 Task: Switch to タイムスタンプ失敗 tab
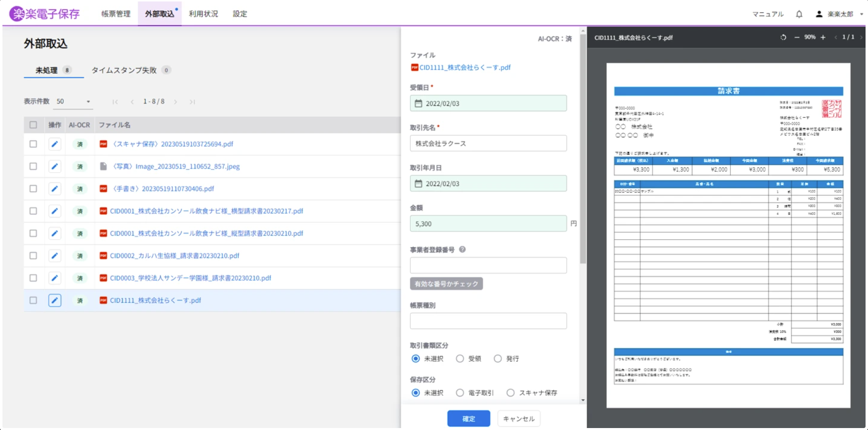coord(124,70)
